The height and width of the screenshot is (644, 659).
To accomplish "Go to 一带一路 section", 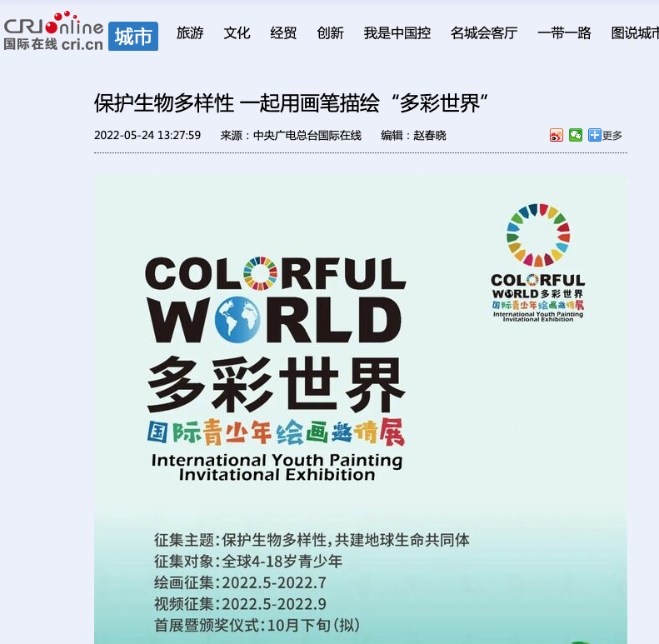I will point(564,32).
